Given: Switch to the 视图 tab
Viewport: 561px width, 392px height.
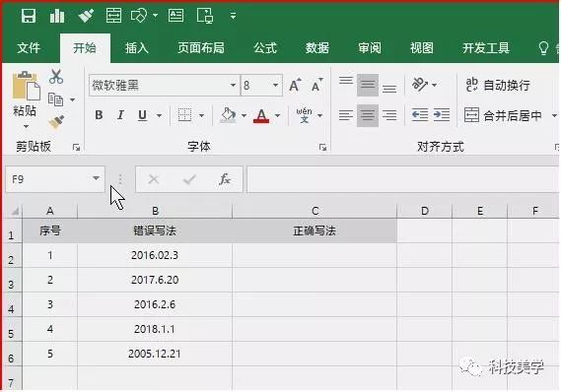Looking at the screenshot, I should pyautogui.click(x=422, y=47).
